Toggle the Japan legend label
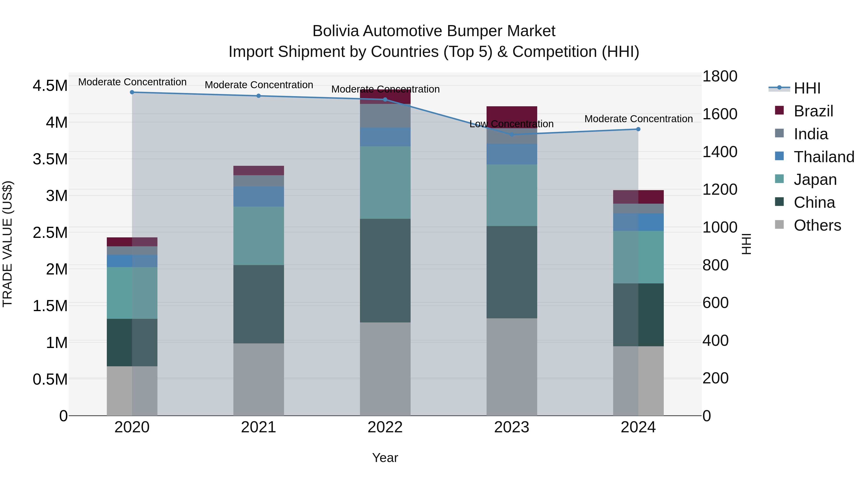This screenshot has width=868, height=488. [x=815, y=180]
